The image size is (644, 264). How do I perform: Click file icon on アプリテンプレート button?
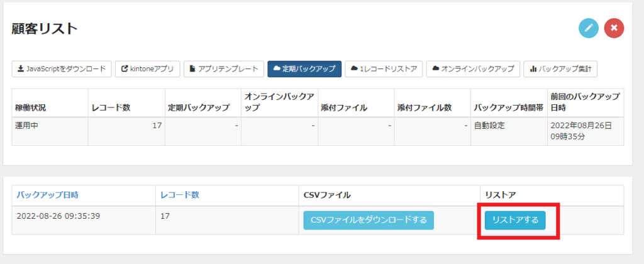click(192, 69)
